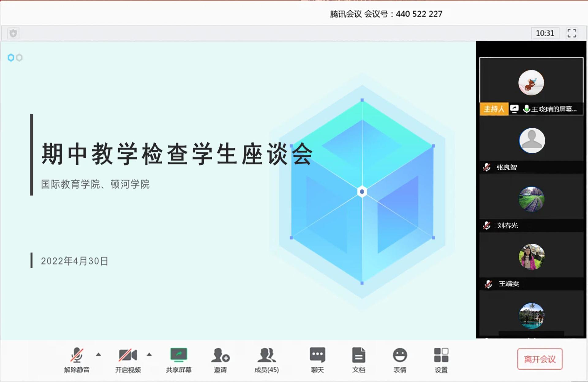Image resolution: width=588 pixels, height=382 pixels.
Task: Click screen-sharing indicator icon beside 主持人
Action: click(x=514, y=109)
